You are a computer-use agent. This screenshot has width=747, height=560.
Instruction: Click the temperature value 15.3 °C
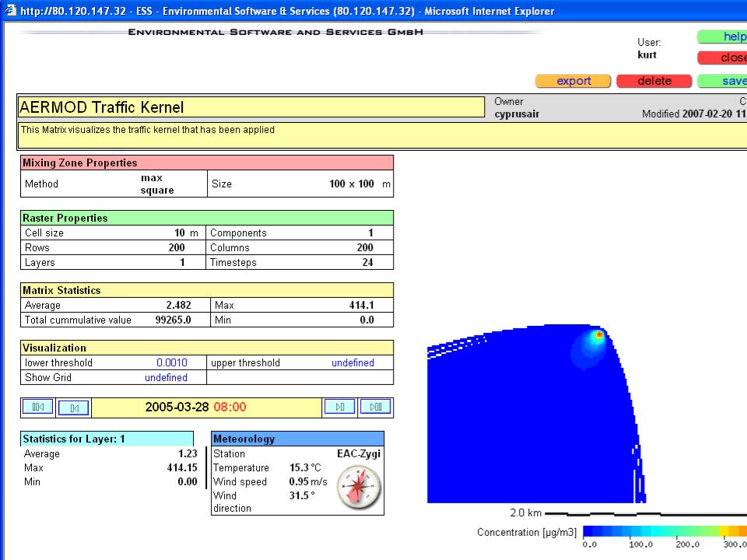click(305, 468)
